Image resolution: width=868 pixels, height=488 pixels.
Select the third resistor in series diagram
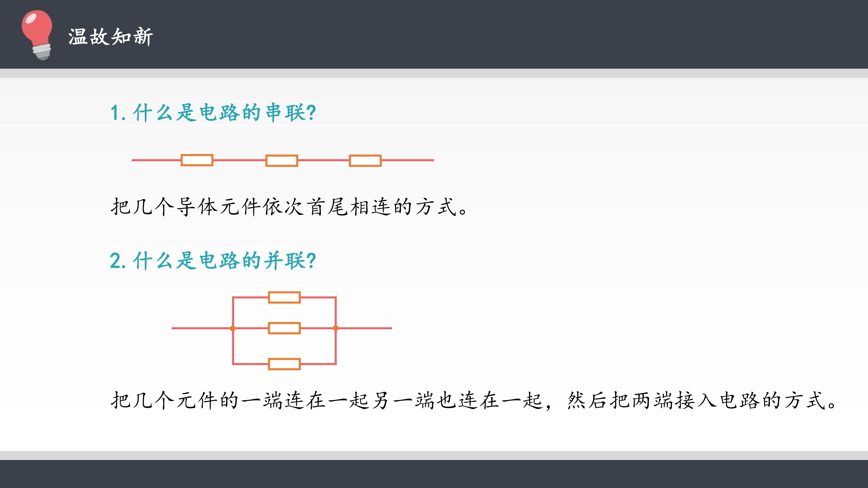[x=365, y=161]
